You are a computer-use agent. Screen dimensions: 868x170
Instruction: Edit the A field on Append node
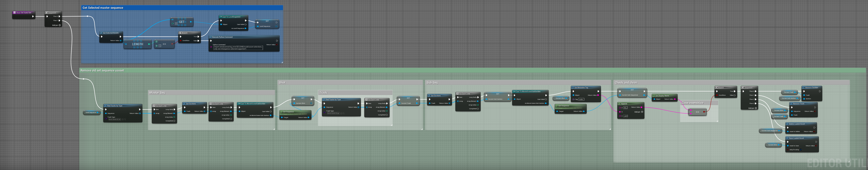point(625,108)
